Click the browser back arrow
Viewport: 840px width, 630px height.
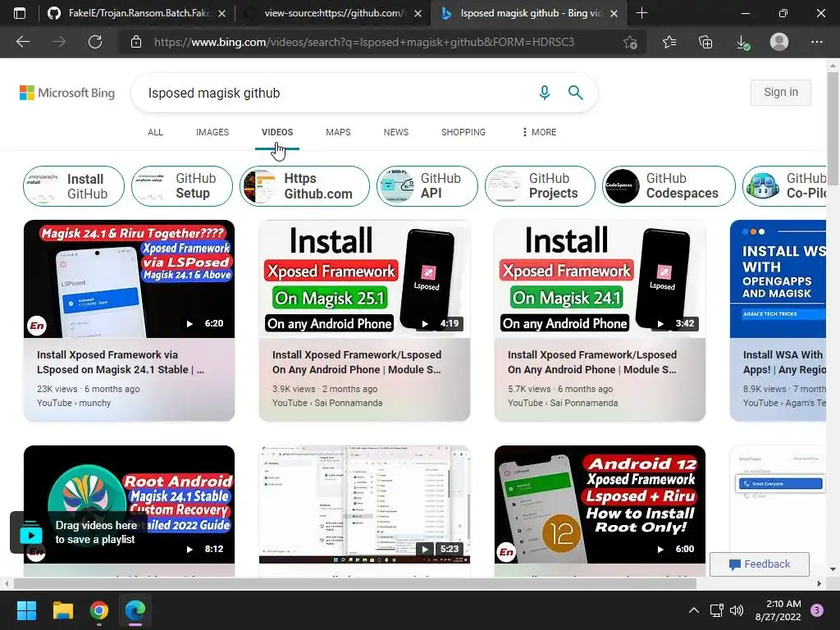coord(22,42)
